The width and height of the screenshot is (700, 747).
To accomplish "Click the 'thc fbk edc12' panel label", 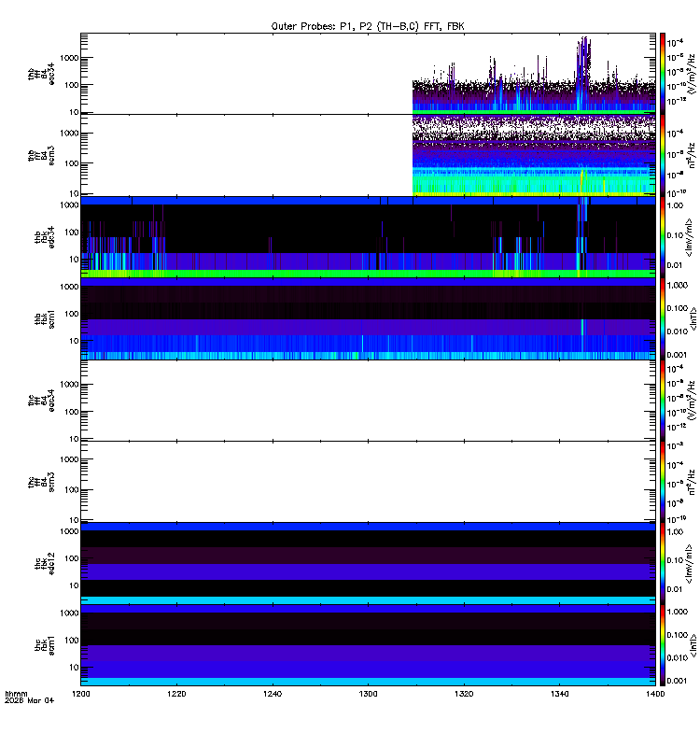I will (x=44, y=564).
